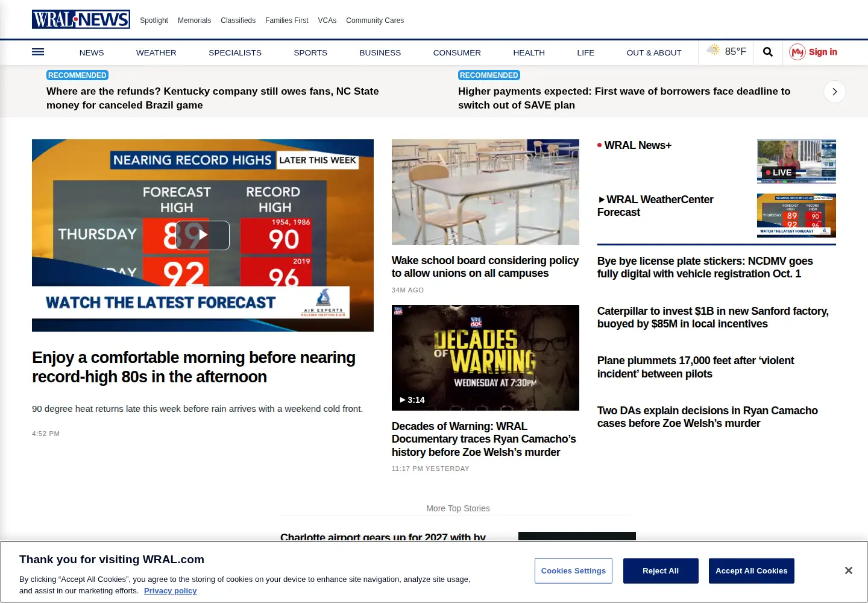Advance recommended stories with right chevron
Image resolution: width=868 pixels, height=603 pixels.
tap(835, 92)
